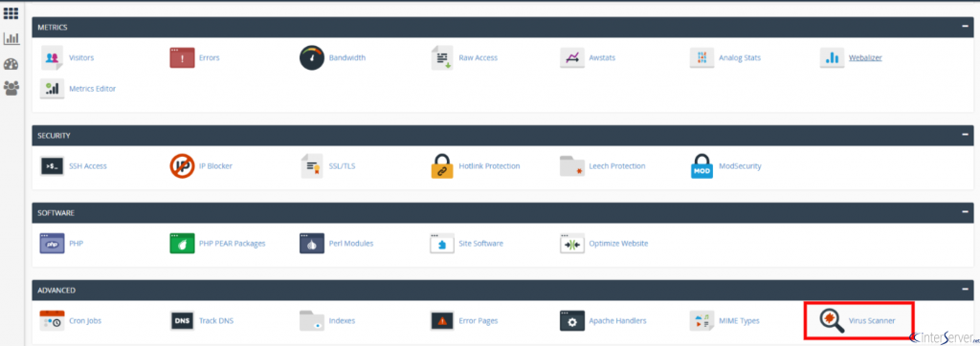Open the SSH Access link
The width and height of the screenshot is (980, 346).
(88, 166)
